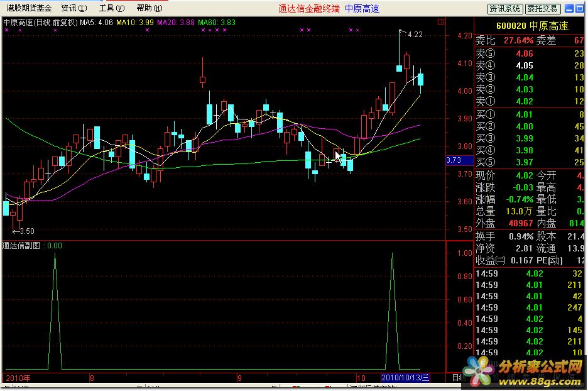
Task: Click the second sub-chart signal spike near October
Action: pos(392,311)
